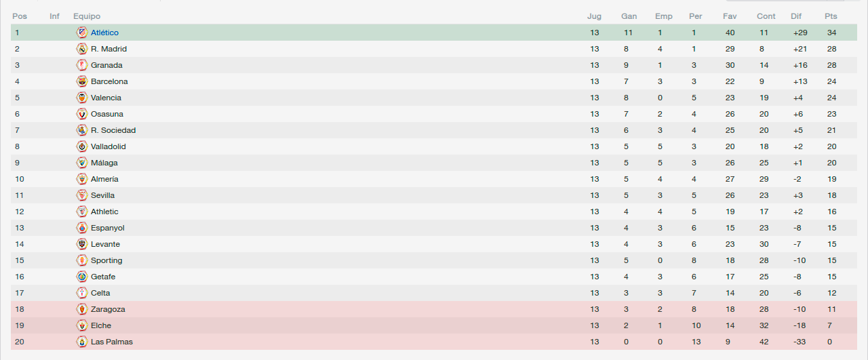Click the Getafe crest icon
868x360 pixels.
coord(81,277)
